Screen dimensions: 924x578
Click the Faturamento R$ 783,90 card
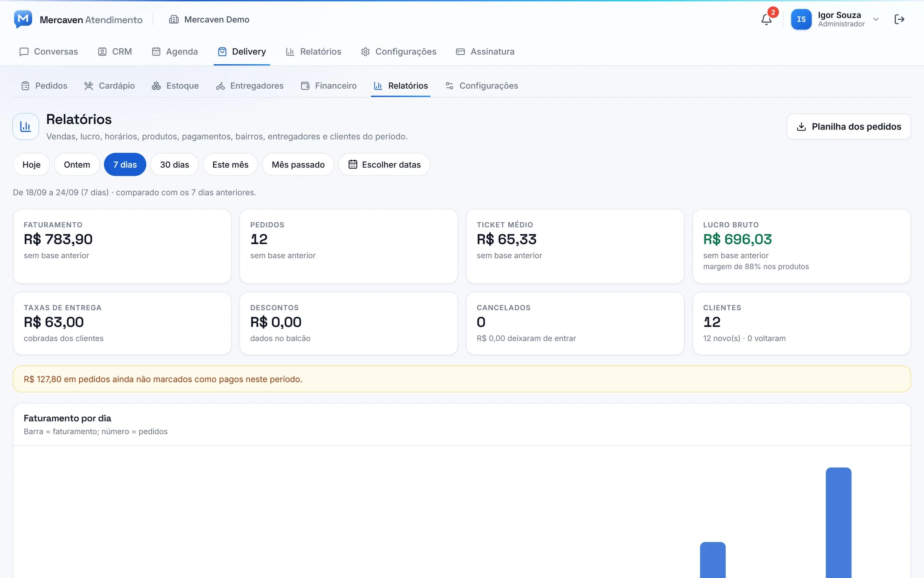tap(122, 246)
